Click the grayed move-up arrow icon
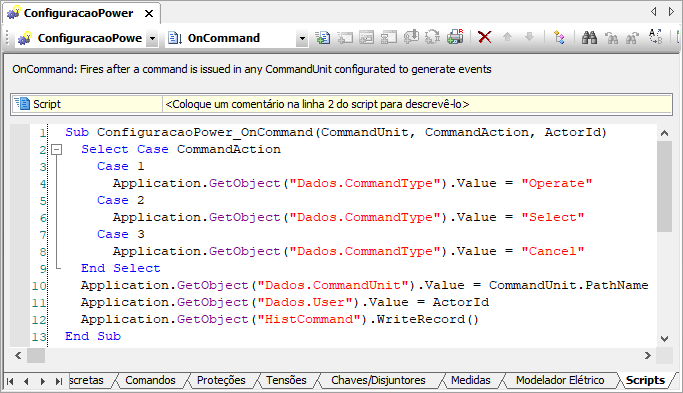Image resolution: width=683 pixels, height=393 pixels. pyautogui.click(x=507, y=37)
